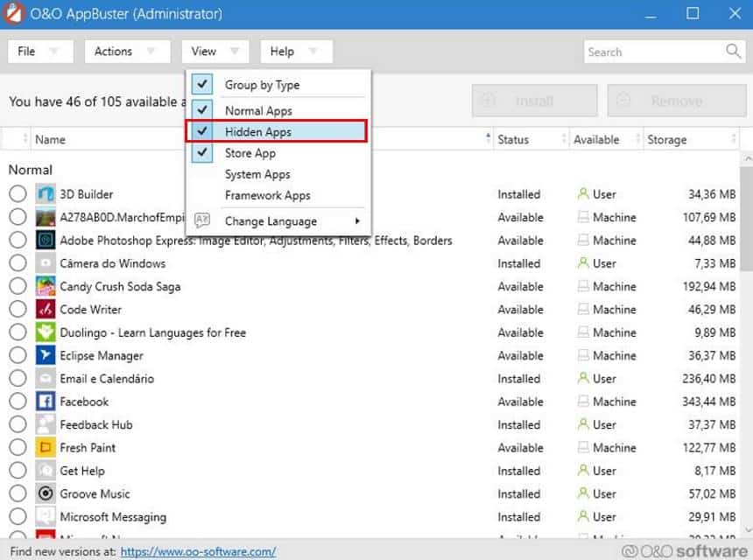Sort the list by Available column
Image resolution: width=753 pixels, height=560 pixels.
[606, 139]
